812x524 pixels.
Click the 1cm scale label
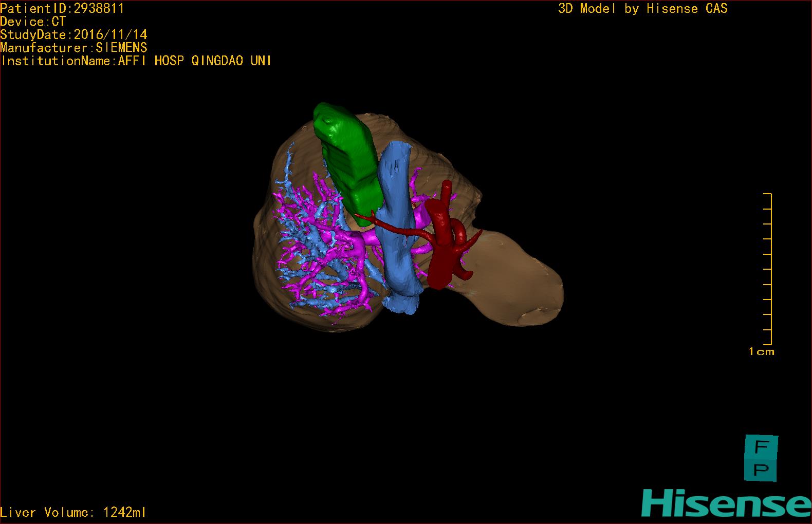point(761,352)
